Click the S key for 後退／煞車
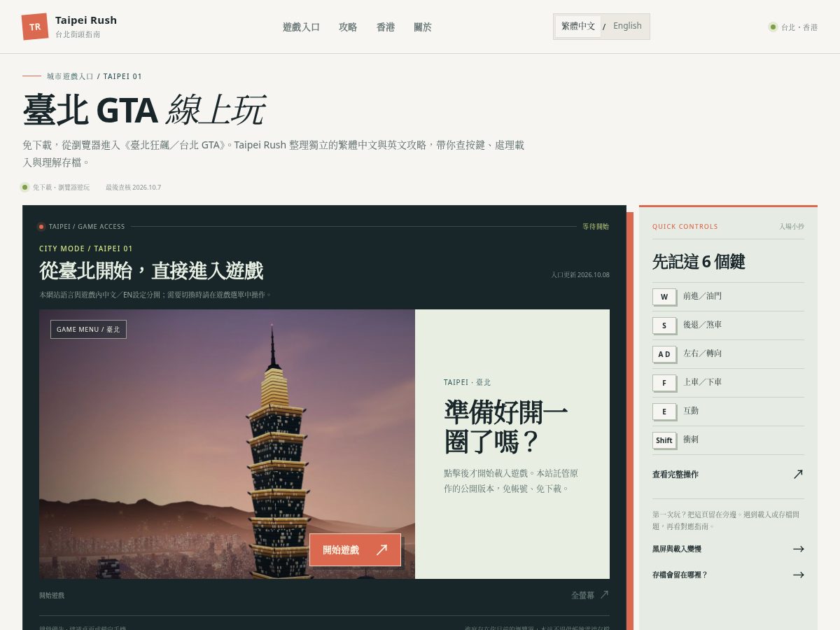 [664, 325]
